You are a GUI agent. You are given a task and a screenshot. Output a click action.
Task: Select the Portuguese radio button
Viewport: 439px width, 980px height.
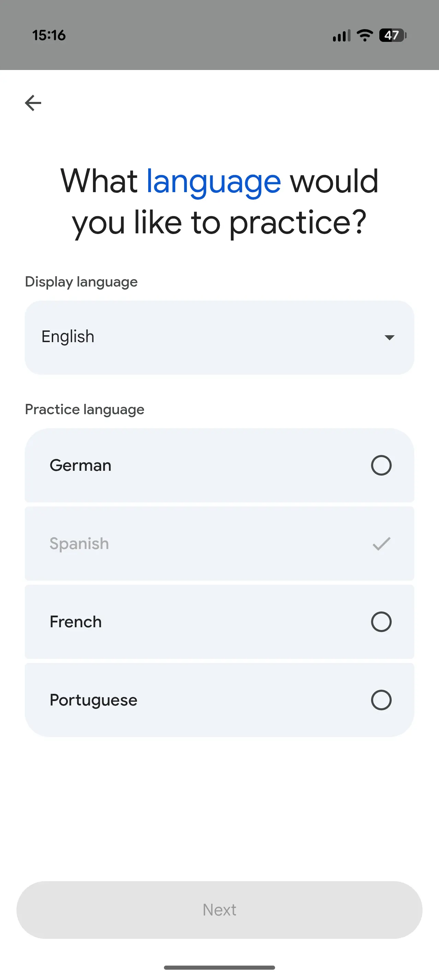[x=381, y=700]
